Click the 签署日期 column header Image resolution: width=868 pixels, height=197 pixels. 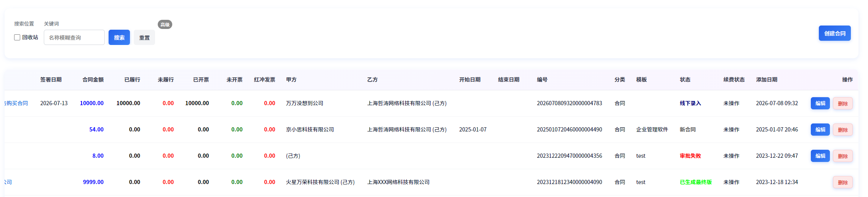tap(51, 80)
